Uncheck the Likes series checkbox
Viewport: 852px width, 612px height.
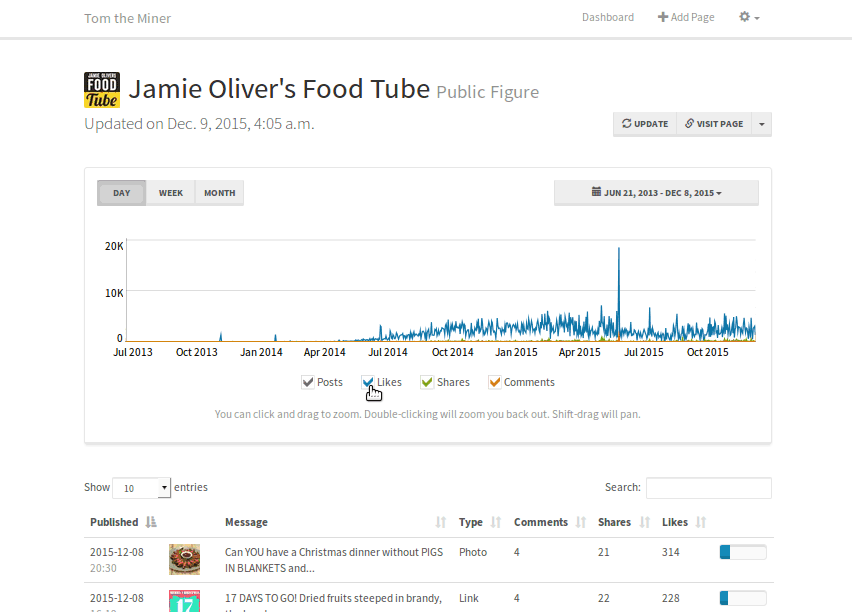(368, 383)
